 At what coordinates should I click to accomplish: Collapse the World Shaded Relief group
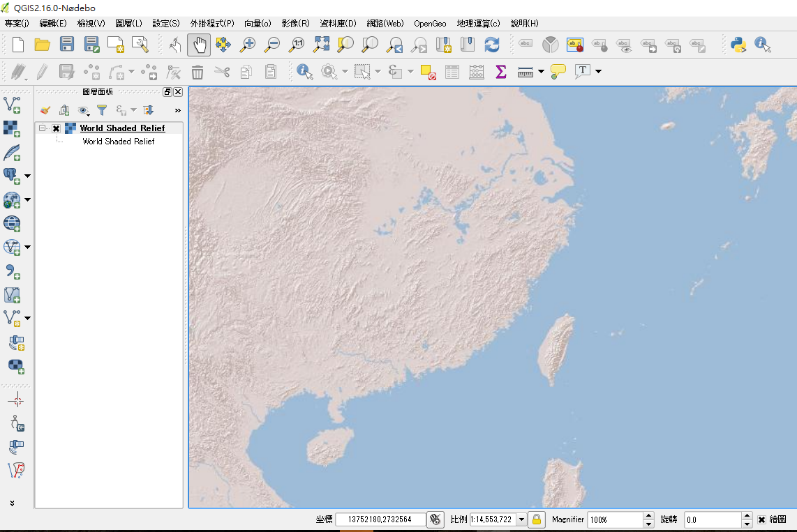click(43, 128)
